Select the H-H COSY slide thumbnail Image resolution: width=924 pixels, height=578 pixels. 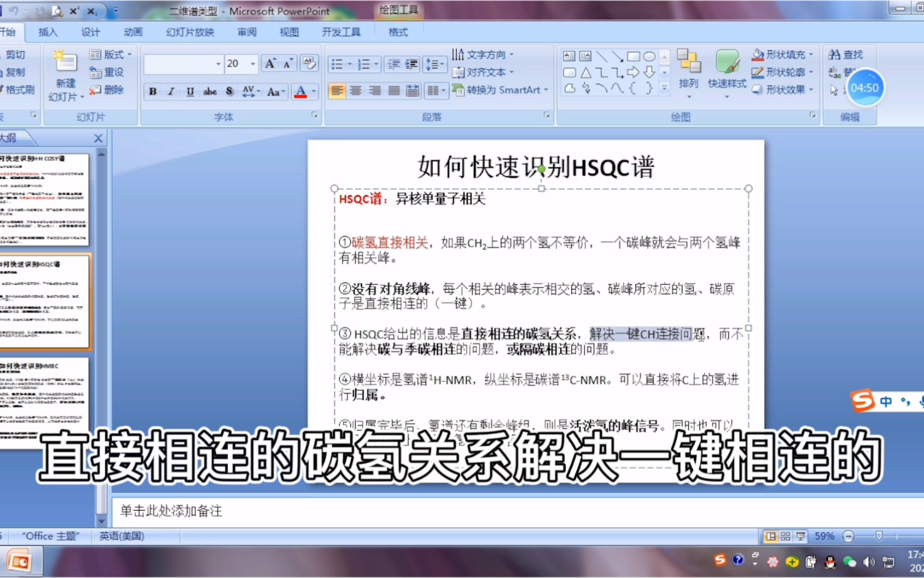(x=44, y=199)
